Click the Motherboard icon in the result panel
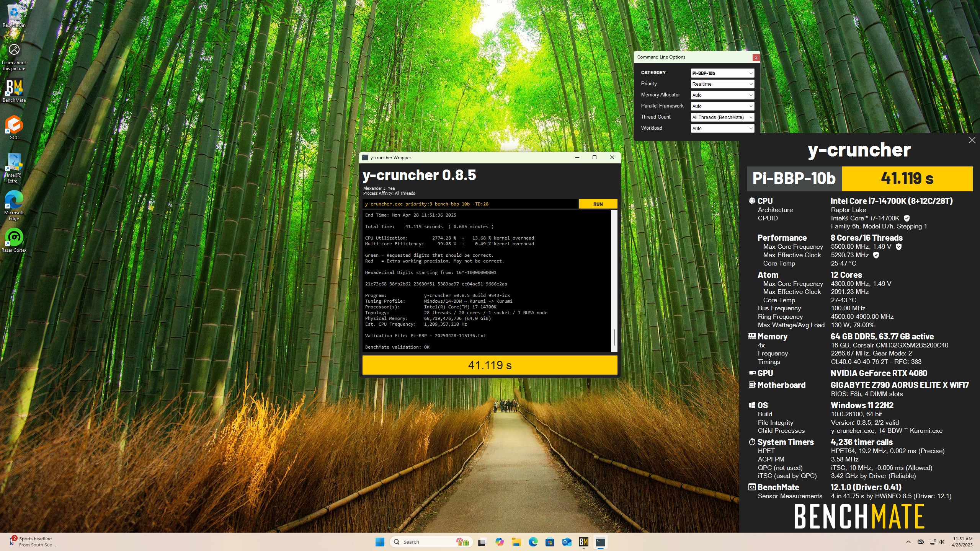The height and width of the screenshot is (551, 980). [752, 385]
